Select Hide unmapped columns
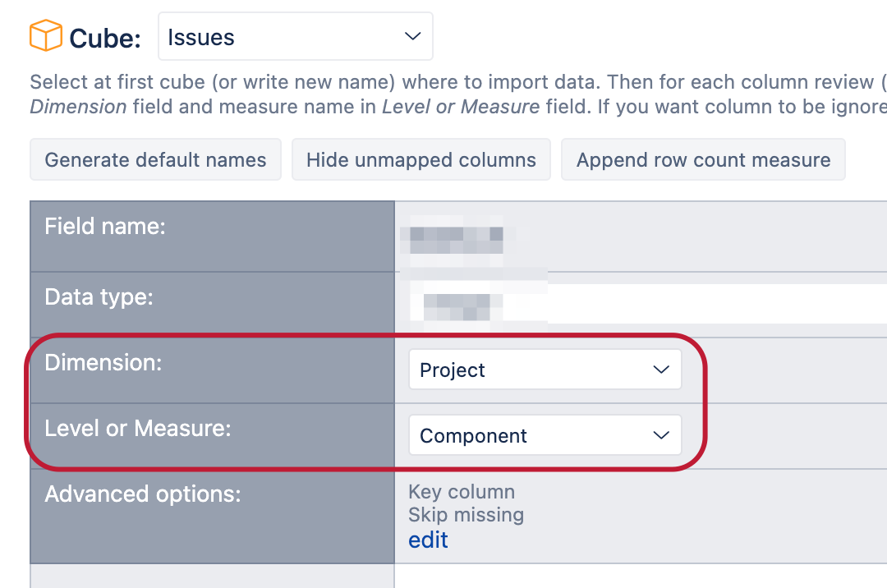 [421, 159]
